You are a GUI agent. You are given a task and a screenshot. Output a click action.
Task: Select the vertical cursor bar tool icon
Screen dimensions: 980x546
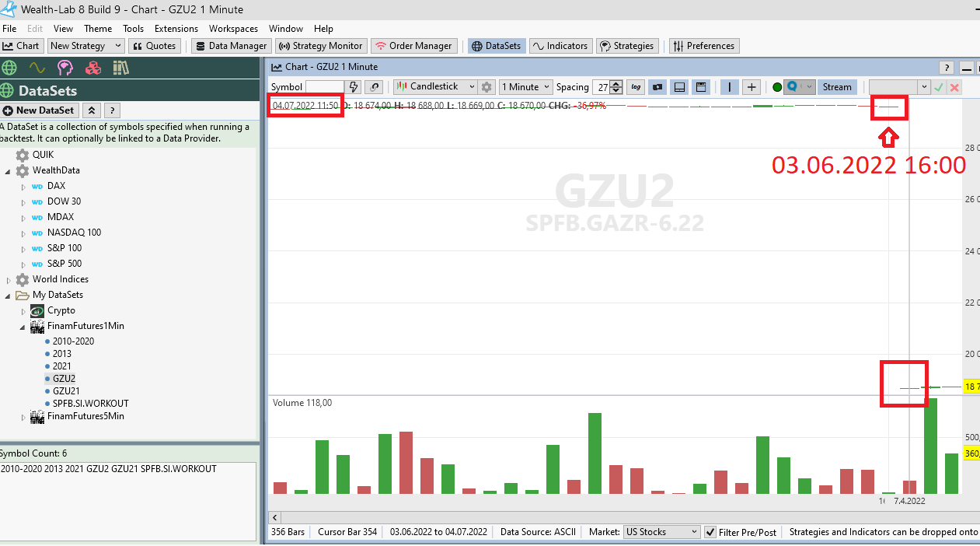(x=729, y=86)
